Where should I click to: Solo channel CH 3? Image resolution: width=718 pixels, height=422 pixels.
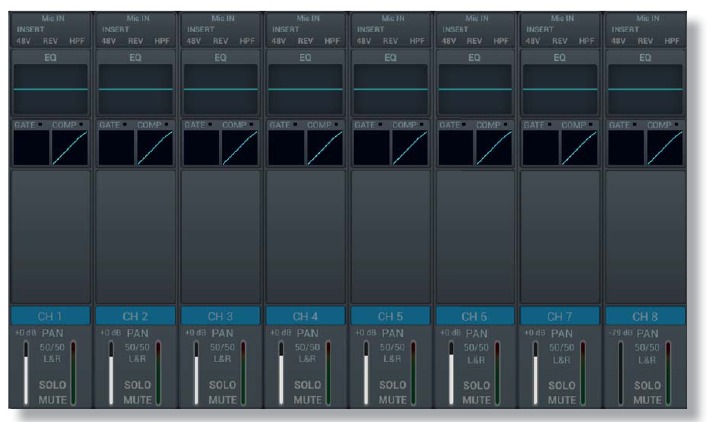pos(223,385)
